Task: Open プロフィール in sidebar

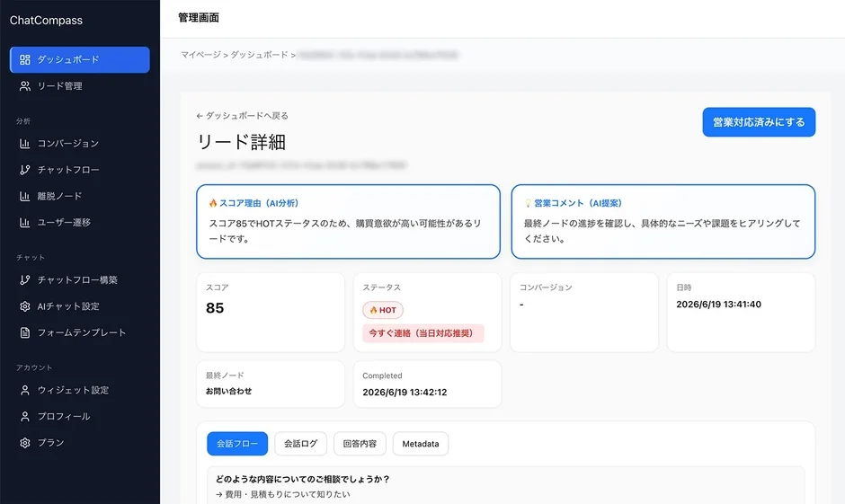Action: click(80, 417)
